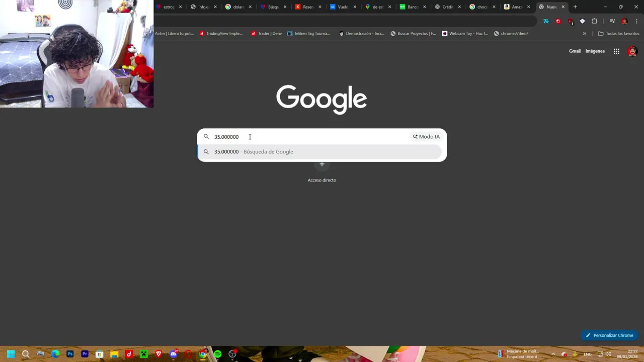The height and width of the screenshot is (362, 644).
Task: Open Spotify from the taskbar
Action: (x=217, y=354)
